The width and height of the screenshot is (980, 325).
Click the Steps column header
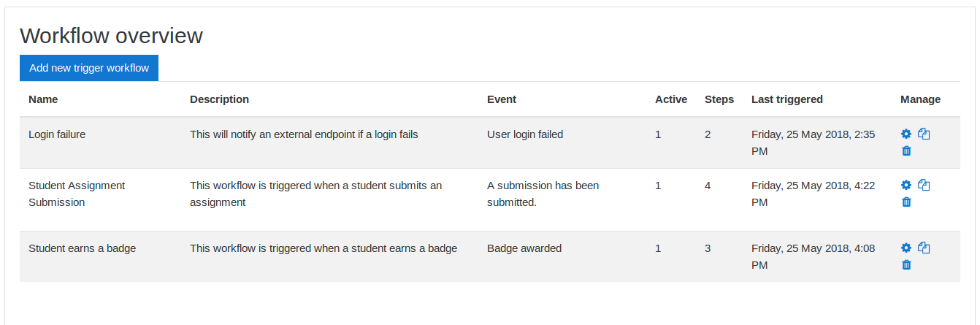coord(719,99)
